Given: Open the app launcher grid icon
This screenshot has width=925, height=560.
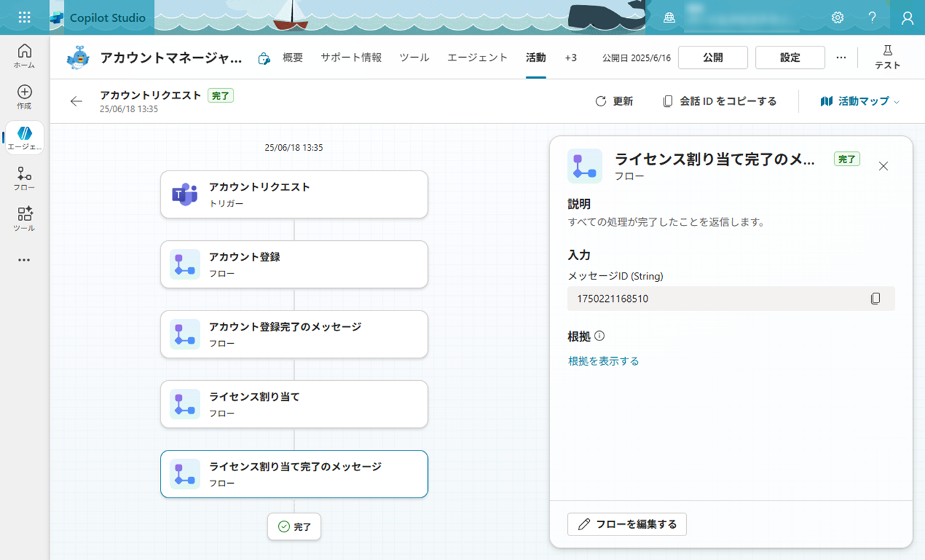Looking at the screenshot, I should pyautogui.click(x=25, y=18).
